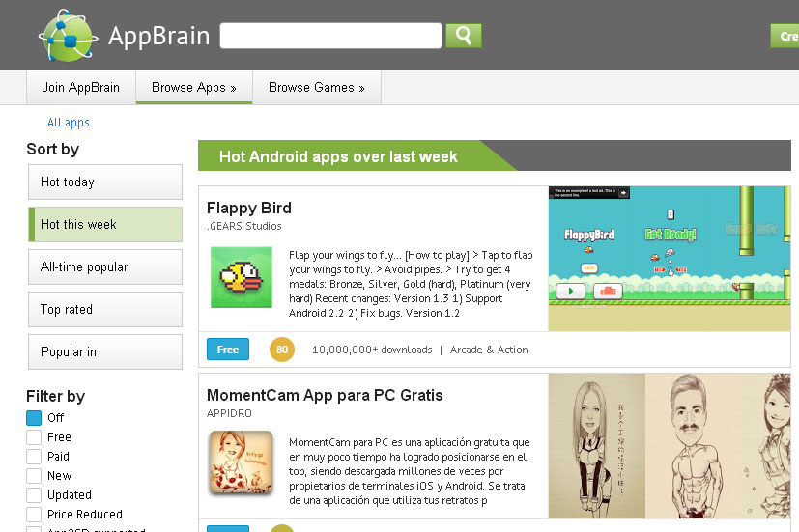The height and width of the screenshot is (532, 799).
Task: Click the yellow 80 rating badge
Action: (x=282, y=350)
